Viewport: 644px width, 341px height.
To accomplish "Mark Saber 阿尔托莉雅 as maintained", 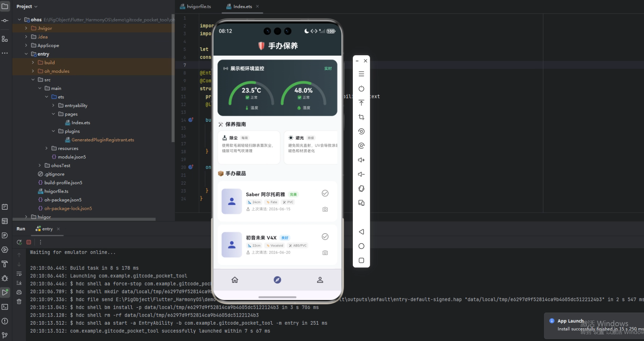I will [325, 193].
